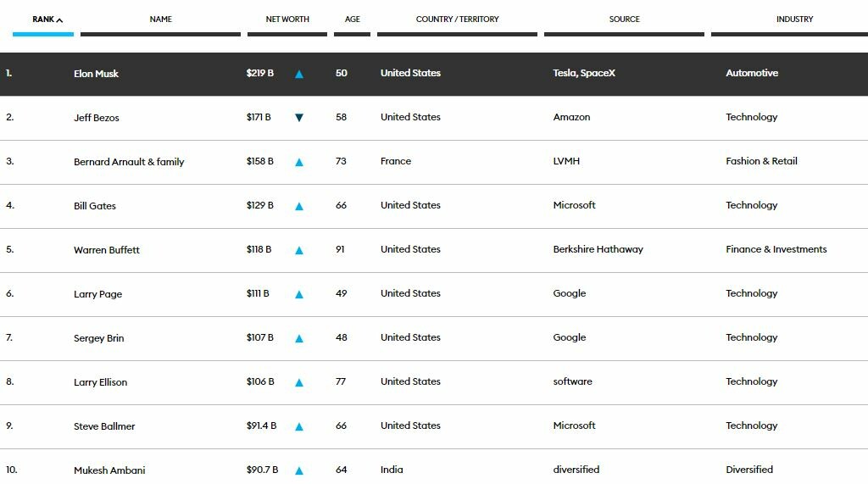
Task: Open Warren Buffett's profile name
Action: point(107,250)
